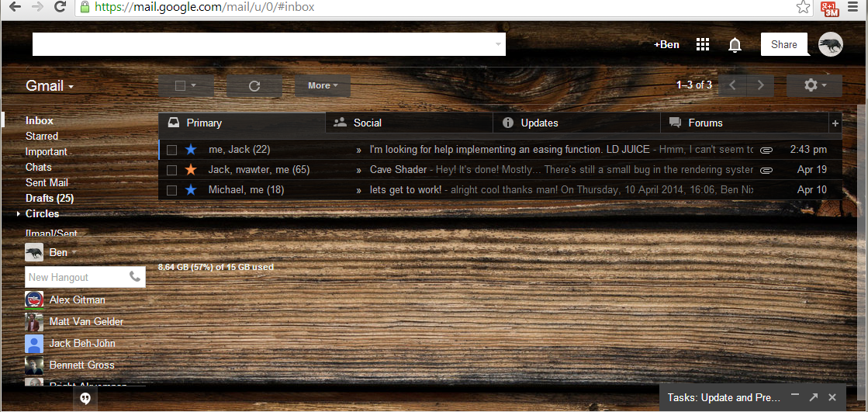This screenshot has width=868, height=412.
Task: Unstar the 'lets get to work!' conversation
Action: pyautogui.click(x=191, y=190)
